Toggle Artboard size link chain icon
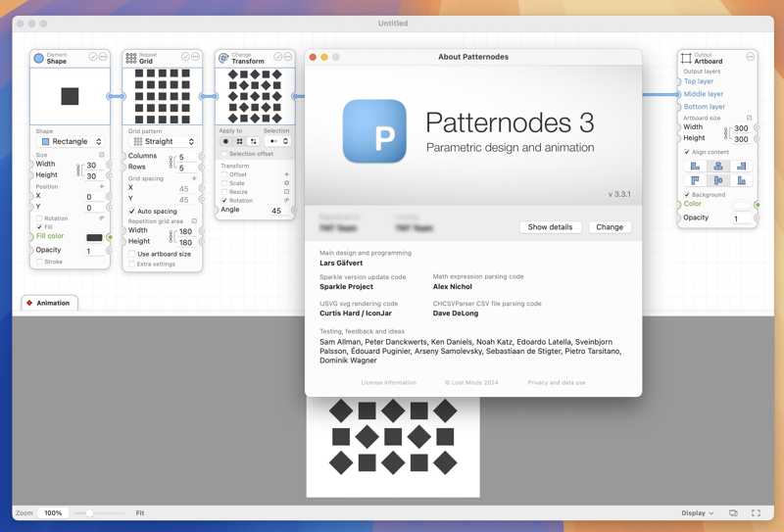This screenshot has width=784, height=532. [x=726, y=133]
